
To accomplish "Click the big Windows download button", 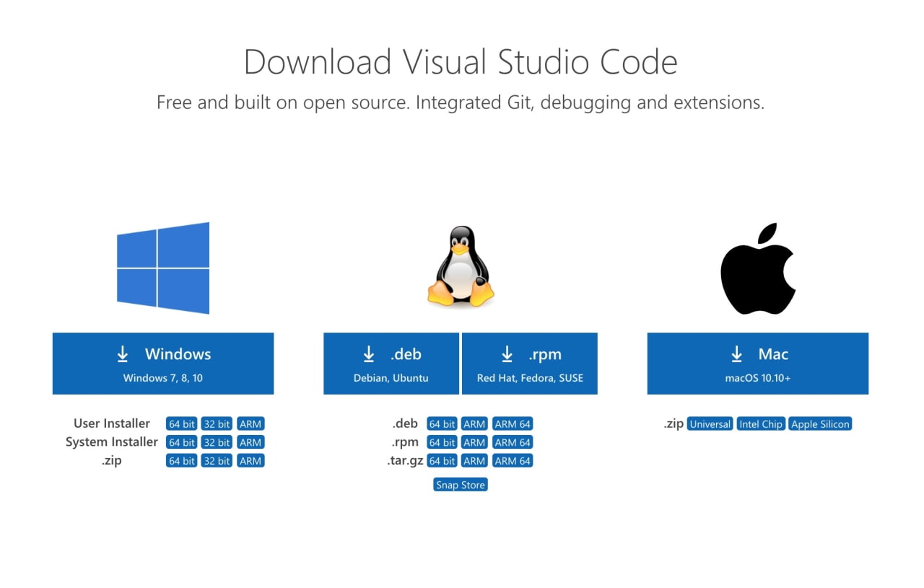I will click(x=163, y=364).
